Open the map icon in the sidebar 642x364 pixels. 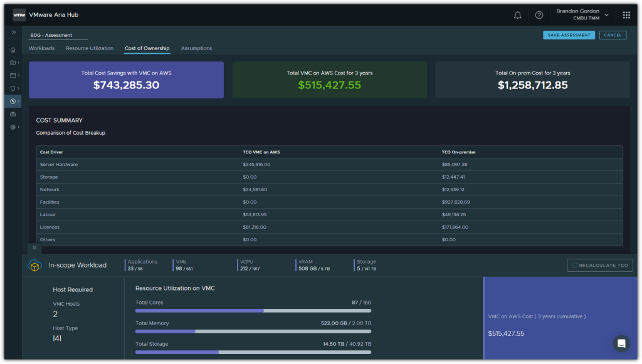click(13, 63)
